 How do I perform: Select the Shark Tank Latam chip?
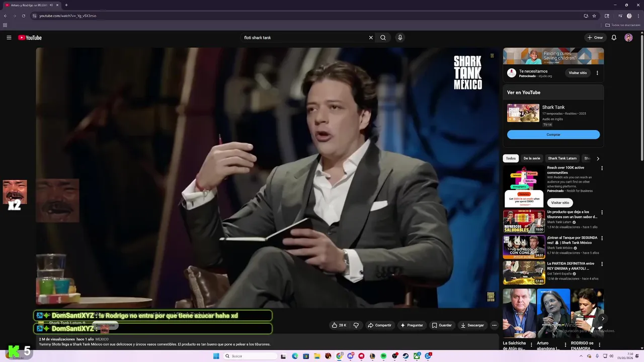(x=562, y=158)
